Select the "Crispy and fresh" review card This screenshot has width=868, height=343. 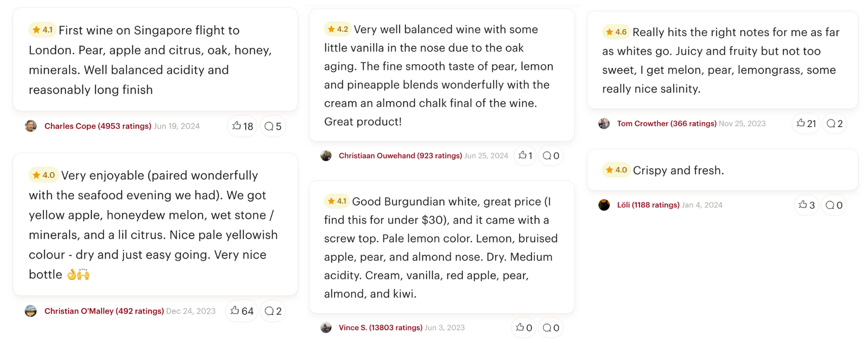pos(722,170)
